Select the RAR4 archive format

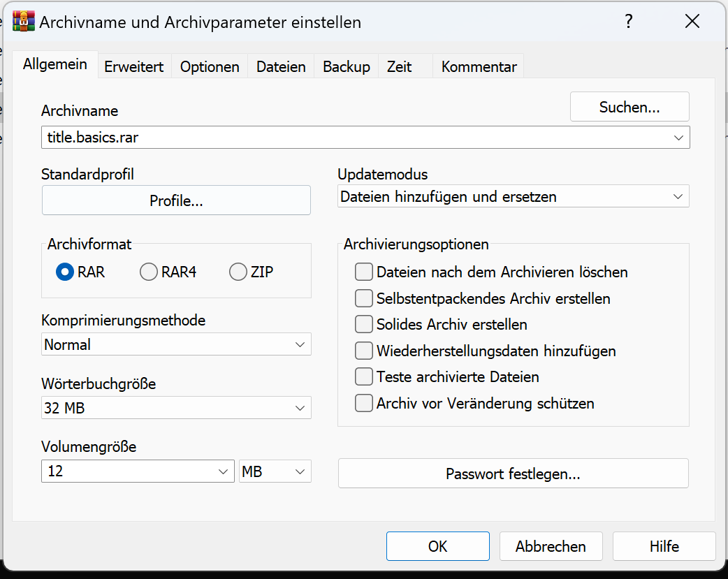click(149, 272)
